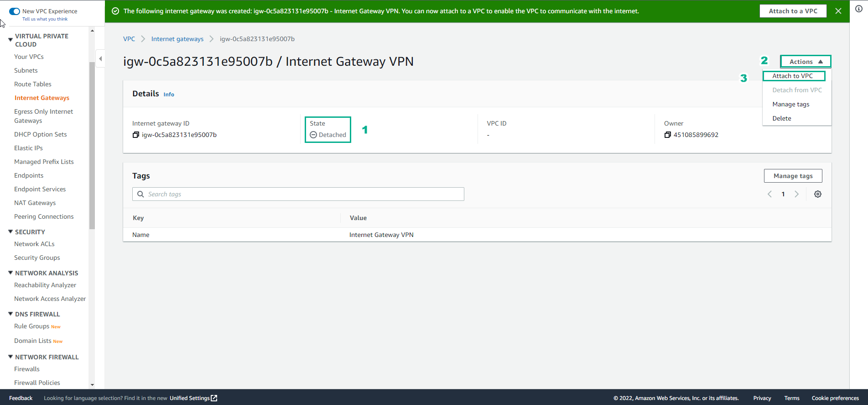
Task: Open Privacy footer link
Action: click(762, 398)
